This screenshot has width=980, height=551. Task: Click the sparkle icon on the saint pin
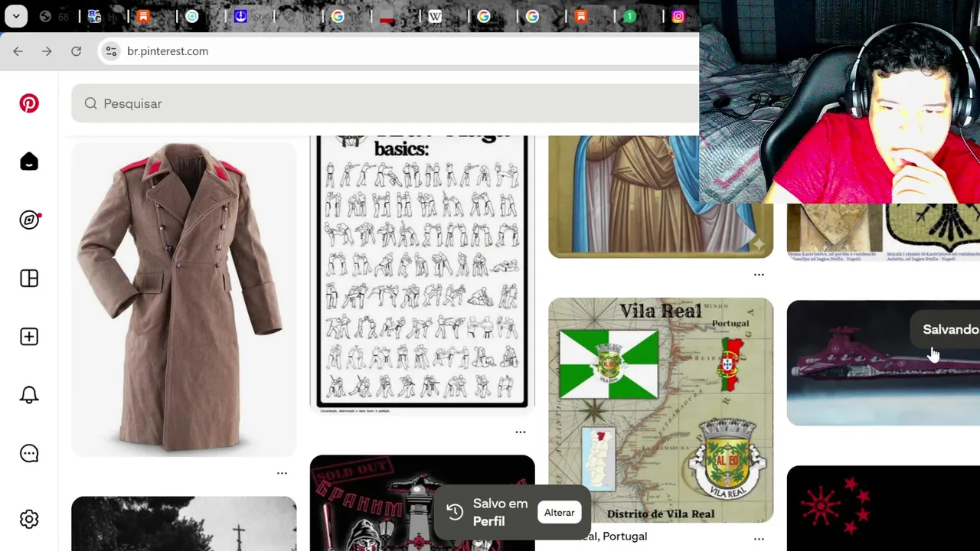(757, 243)
